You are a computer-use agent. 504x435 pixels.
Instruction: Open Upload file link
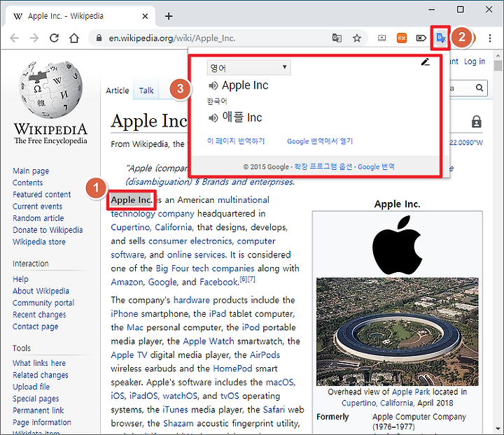click(x=31, y=387)
